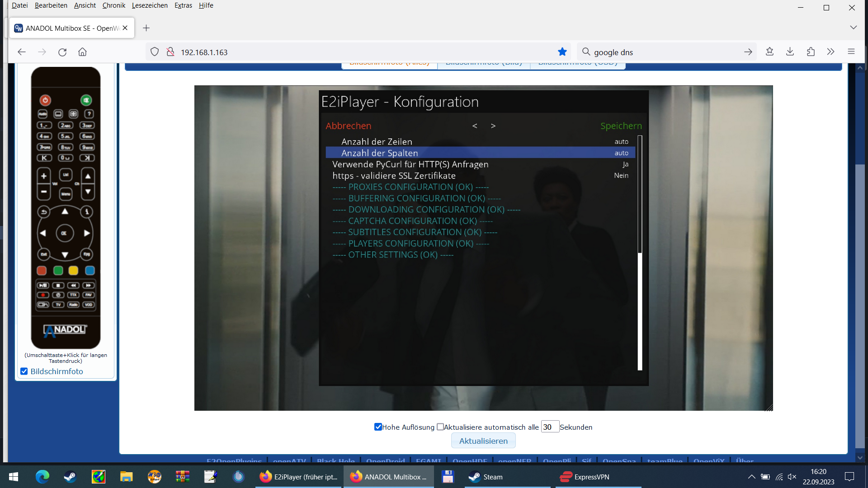This screenshot has height=488, width=868.
Task: Click the Exit key on the remote
Action: (x=44, y=254)
